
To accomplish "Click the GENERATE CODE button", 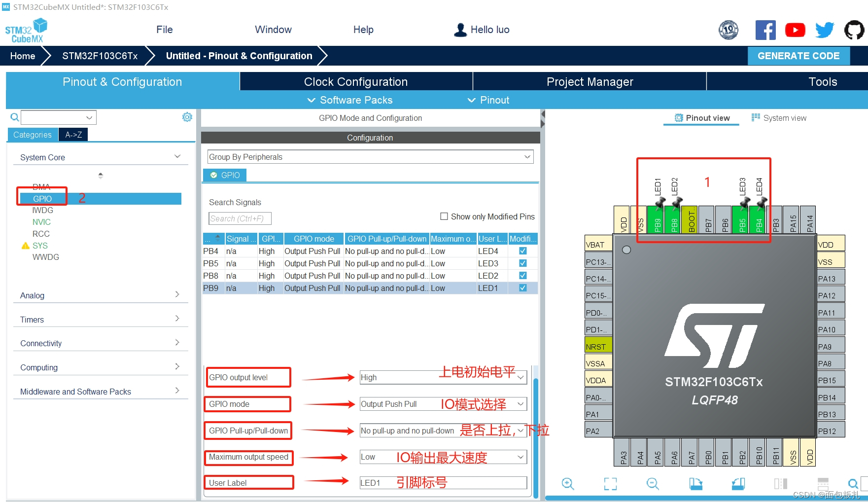I will (799, 56).
